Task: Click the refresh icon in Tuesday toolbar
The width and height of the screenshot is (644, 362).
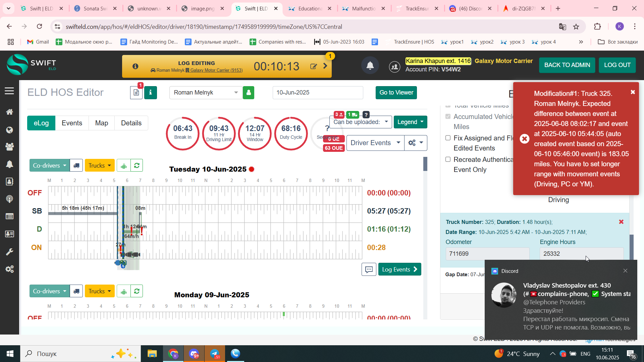Action: tap(137, 166)
